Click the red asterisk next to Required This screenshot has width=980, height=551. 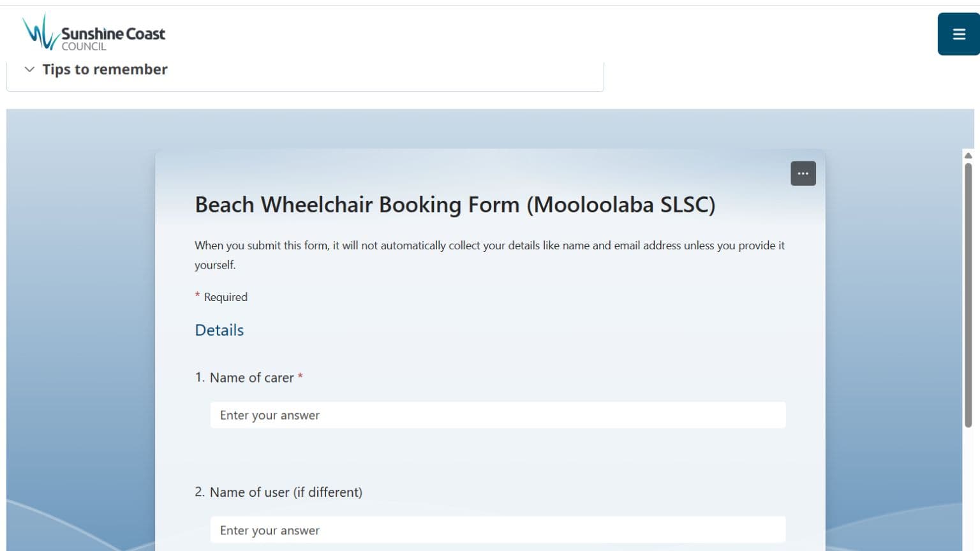(197, 295)
